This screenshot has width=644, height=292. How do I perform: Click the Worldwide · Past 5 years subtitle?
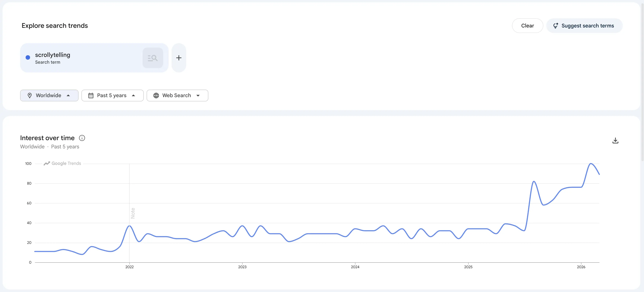[49, 147]
